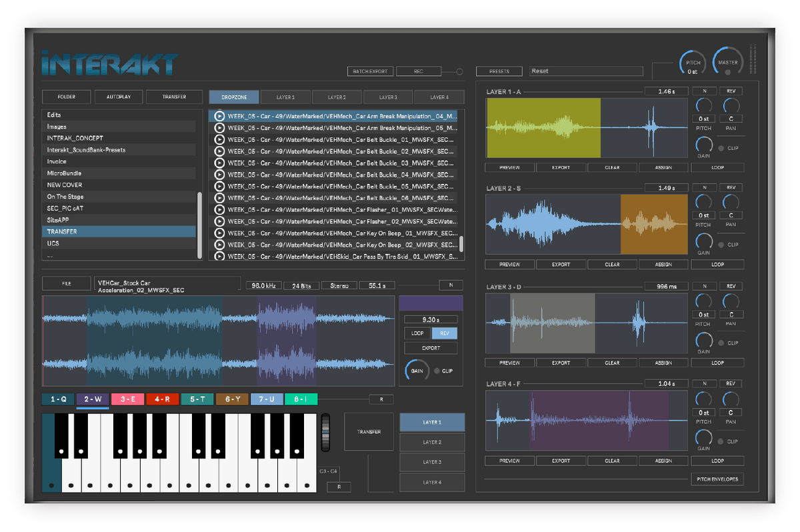Click the BATCH EXPORT button
Viewport: 800px width, 532px height.
coord(371,71)
